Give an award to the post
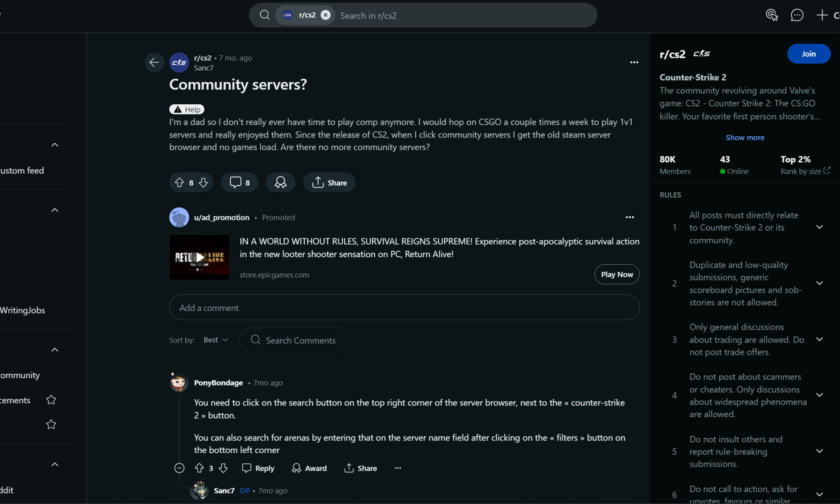 point(281,183)
